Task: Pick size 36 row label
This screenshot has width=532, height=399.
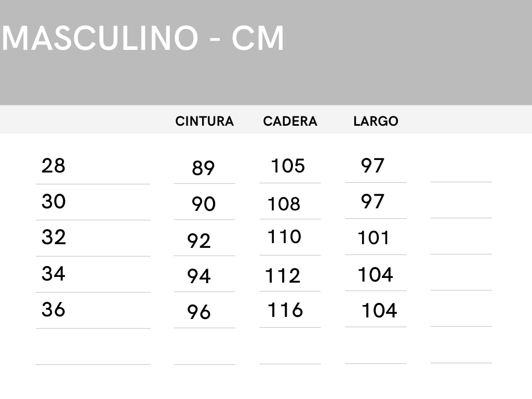Action: (x=54, y=310)
